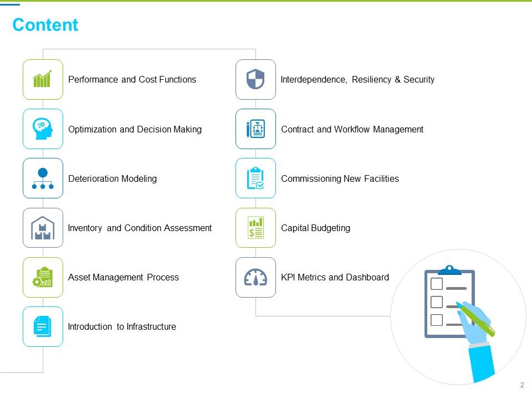Select the 'Asset Management Process' text
The width and height of the screenshot is (532, 399).
123,277
